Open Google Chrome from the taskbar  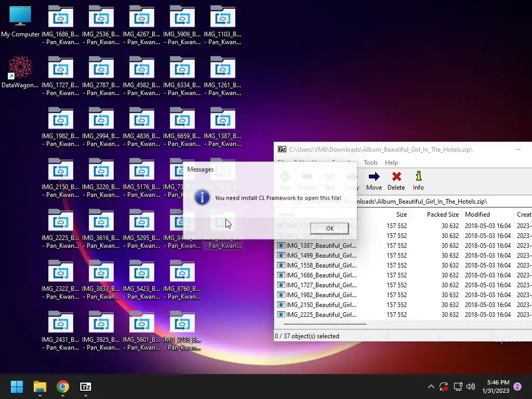[x=63, y=387]
